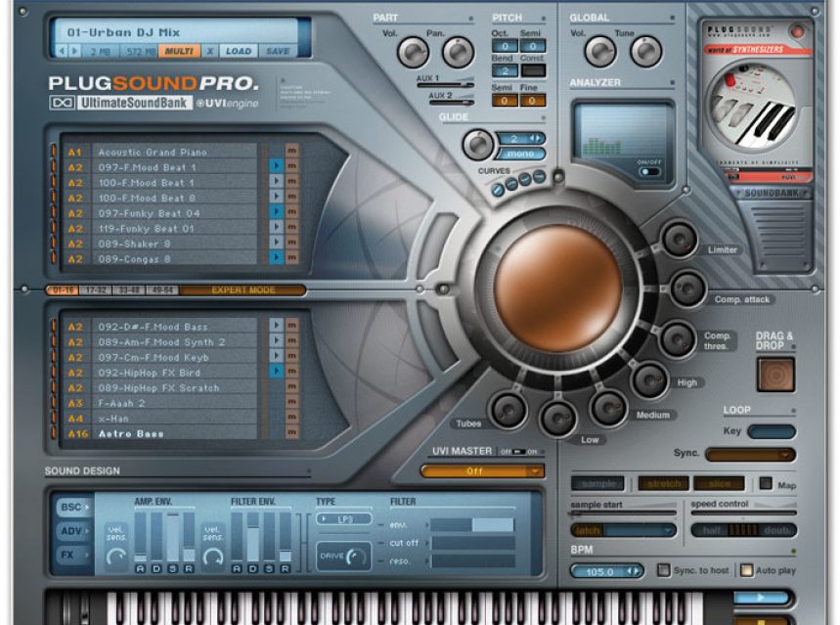Switch to the 17-32 parts tab
This screenshot has width=840, height=625.
(x=96, y=290)
